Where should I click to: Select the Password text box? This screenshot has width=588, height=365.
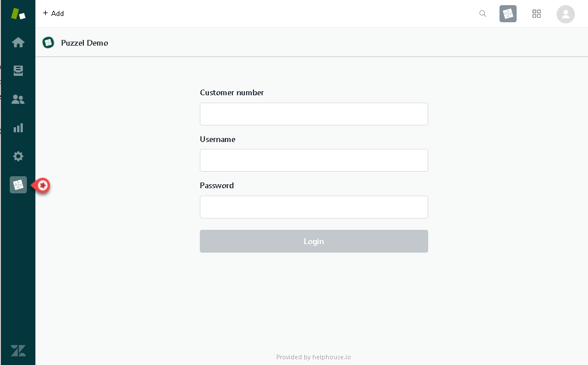[313, 207]
